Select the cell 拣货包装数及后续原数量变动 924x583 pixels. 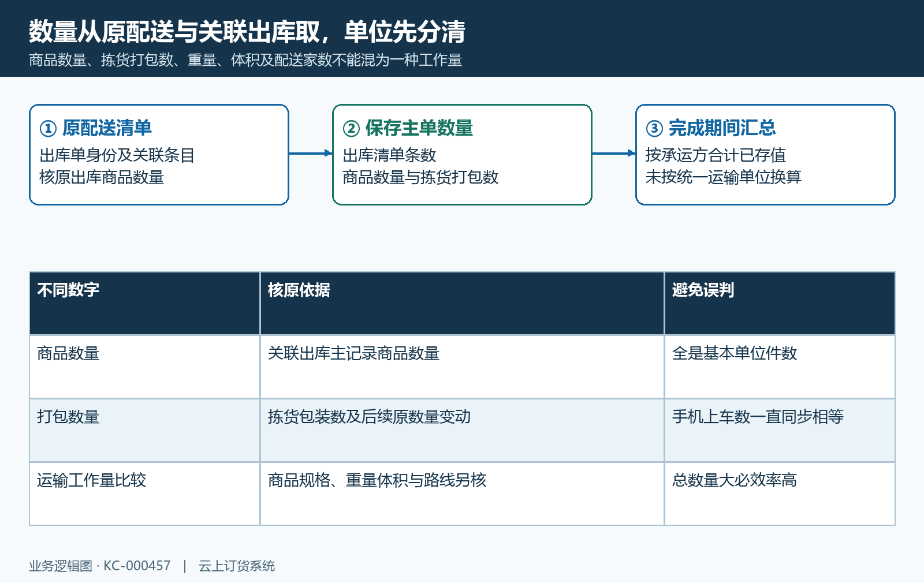click(x=462, y=430)
